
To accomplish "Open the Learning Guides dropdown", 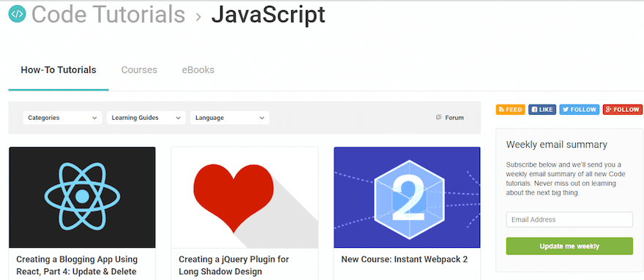I will [146, 118].
